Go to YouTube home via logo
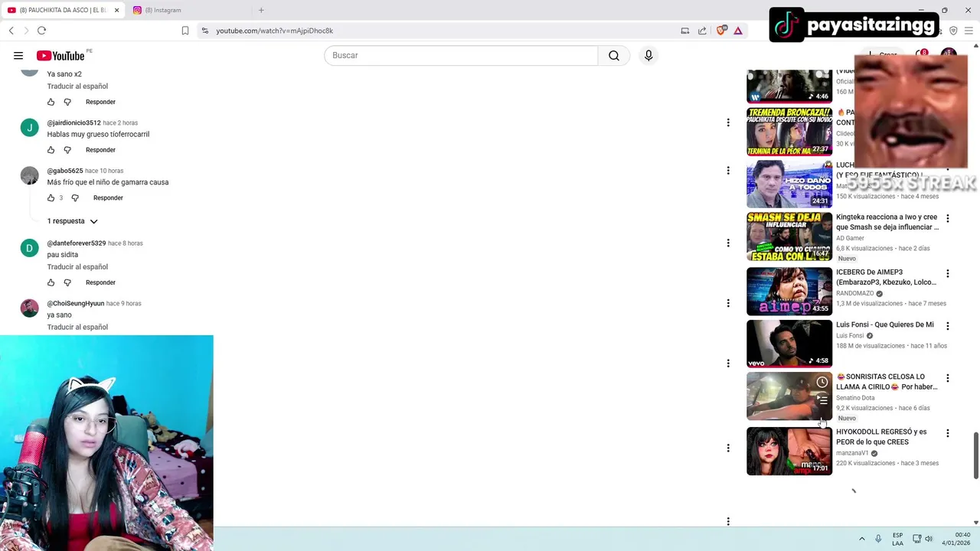980x551 pixels. coord(60,55)
